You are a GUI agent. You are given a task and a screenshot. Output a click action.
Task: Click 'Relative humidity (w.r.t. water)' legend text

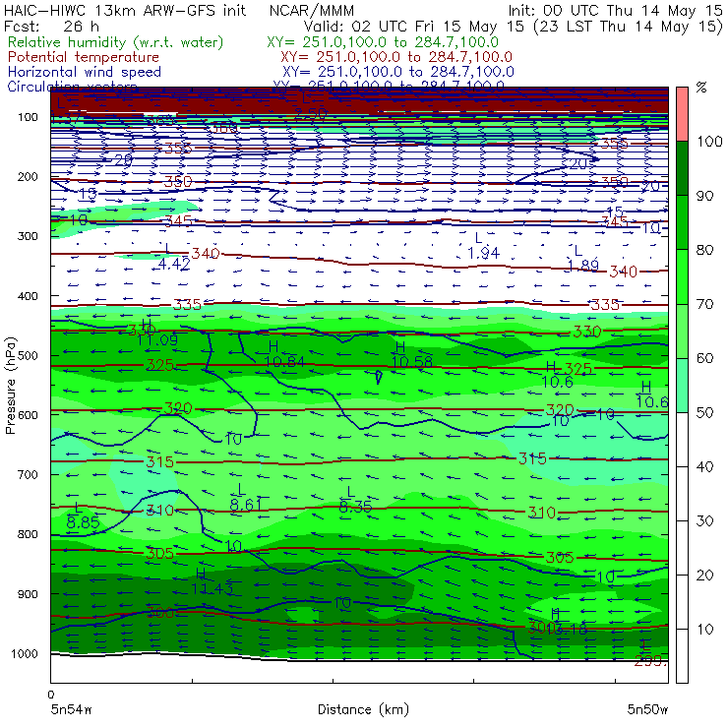point(116,42)
